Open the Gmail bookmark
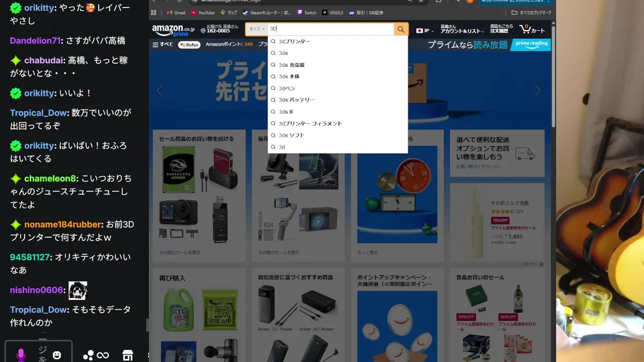 [176, 13]
